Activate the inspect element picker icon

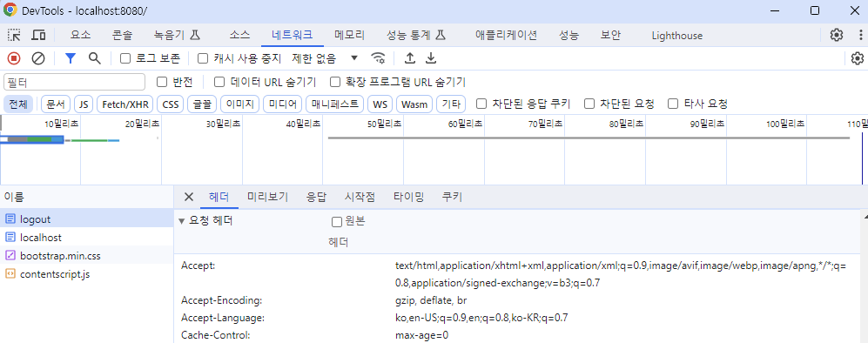coord(14,36)
